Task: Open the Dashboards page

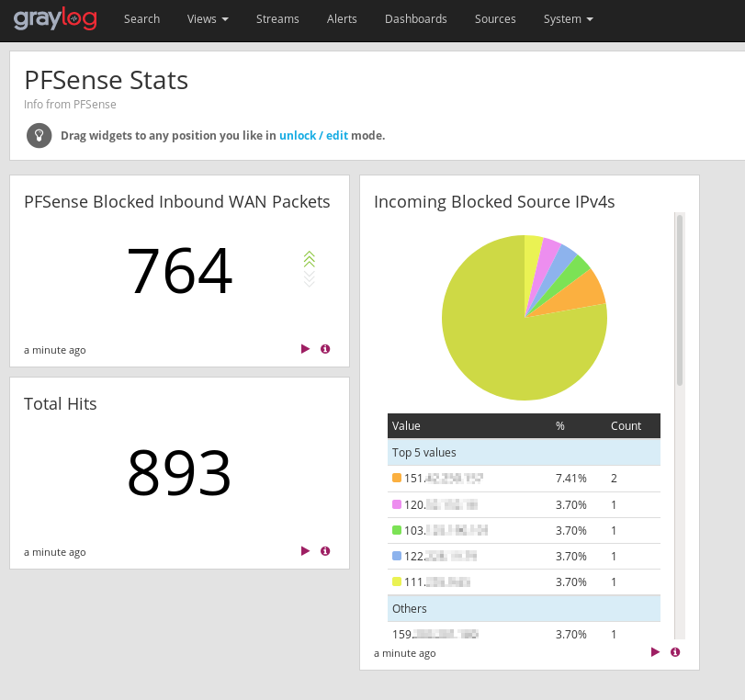Action: coord(415,19)
